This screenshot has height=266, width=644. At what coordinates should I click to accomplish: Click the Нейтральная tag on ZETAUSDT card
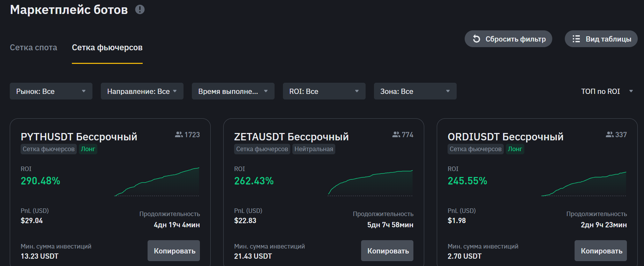click(314, 149)
